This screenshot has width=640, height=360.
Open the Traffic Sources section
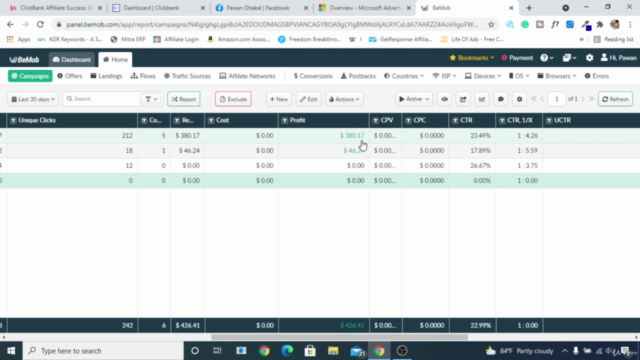click(187, 76)
